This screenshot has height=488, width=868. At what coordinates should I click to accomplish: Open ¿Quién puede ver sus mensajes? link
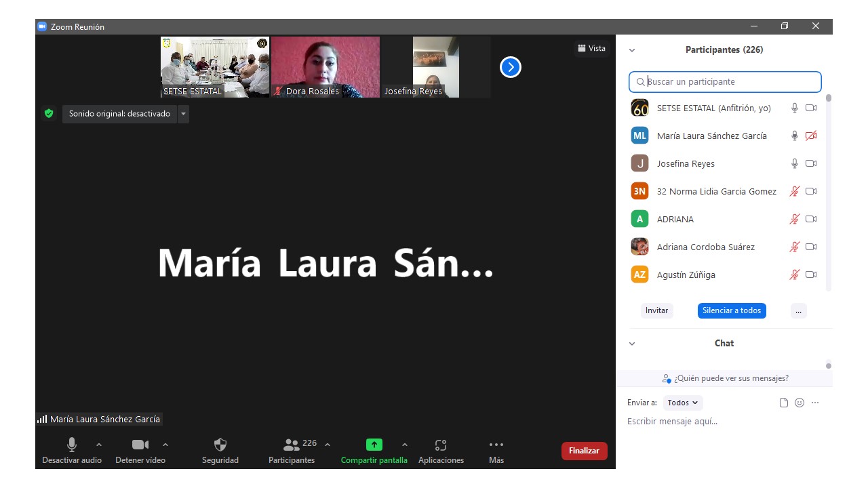tap(725, 378)
